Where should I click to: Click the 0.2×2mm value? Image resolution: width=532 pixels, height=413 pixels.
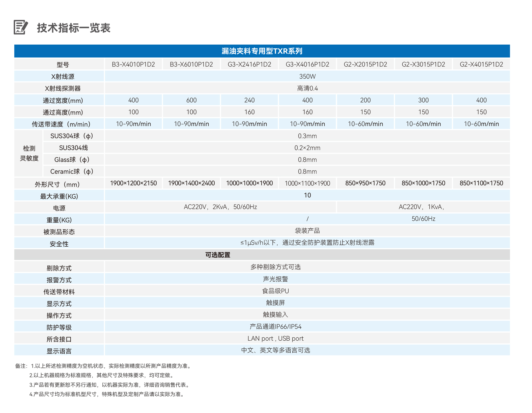[307, 148]
